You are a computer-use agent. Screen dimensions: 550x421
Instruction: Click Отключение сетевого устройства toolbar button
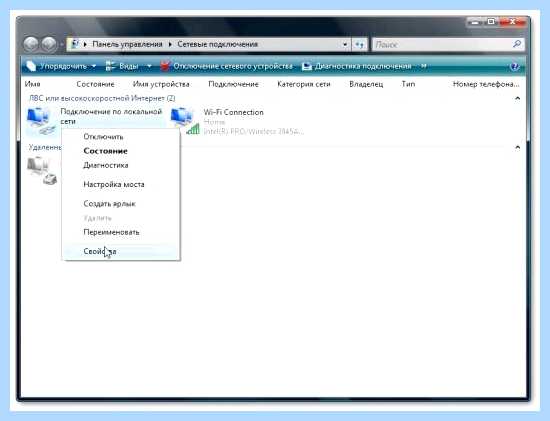(226, 66)
